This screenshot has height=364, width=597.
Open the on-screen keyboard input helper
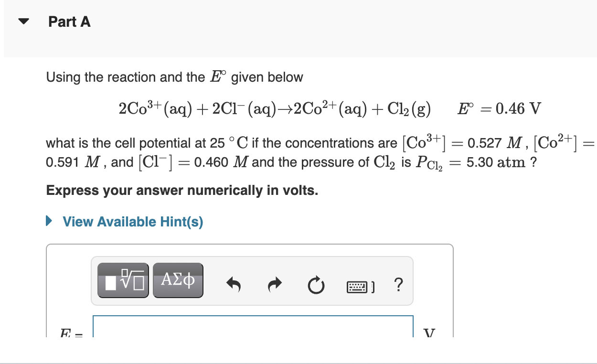click(x=360, y=286)
